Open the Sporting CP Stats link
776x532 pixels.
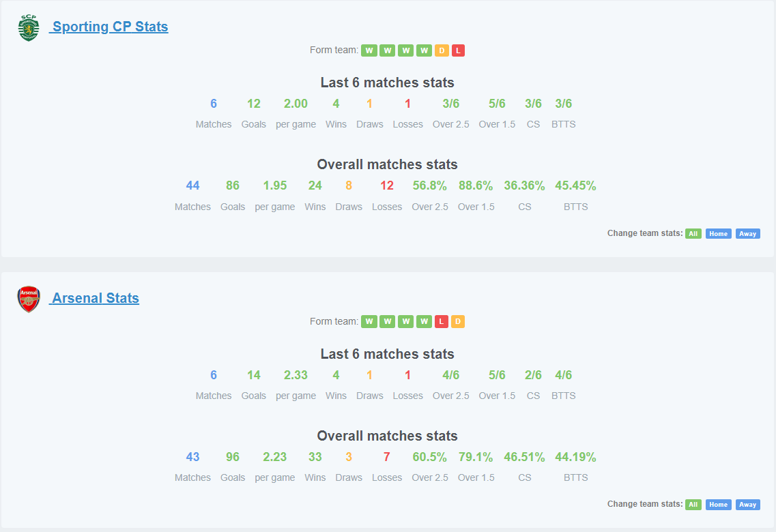click(x=109, y=27)
